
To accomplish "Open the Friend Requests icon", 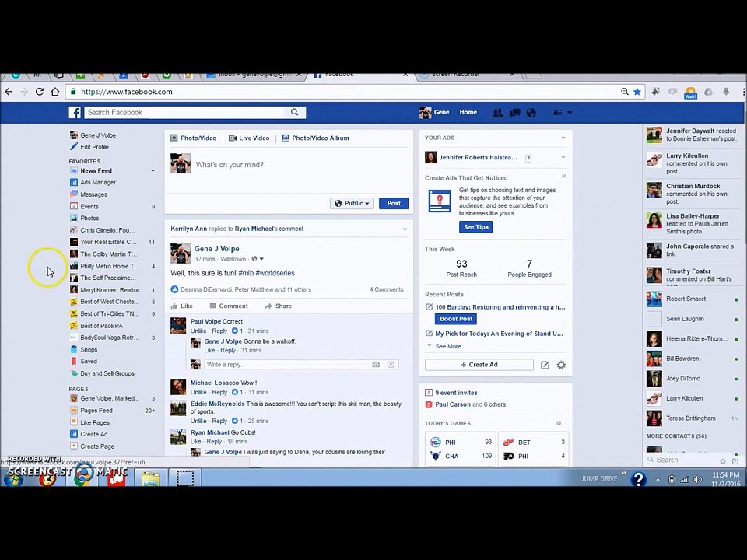I will tap(497, 113).
